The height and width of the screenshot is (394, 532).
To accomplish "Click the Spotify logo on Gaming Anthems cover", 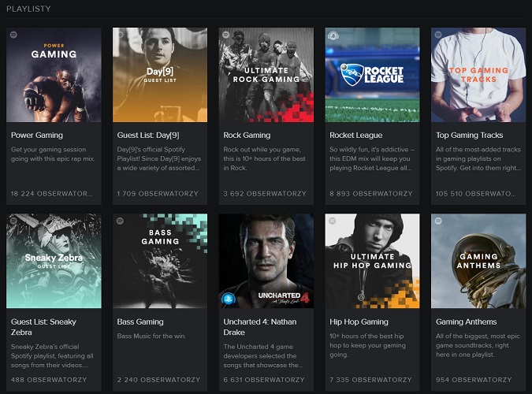I will tap(438, 221).
